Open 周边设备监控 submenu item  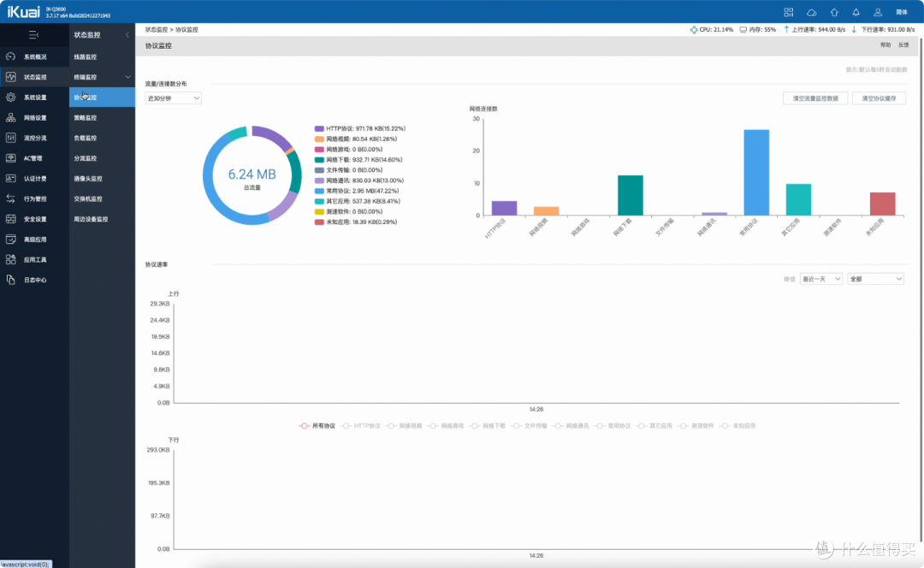(91, 219)
